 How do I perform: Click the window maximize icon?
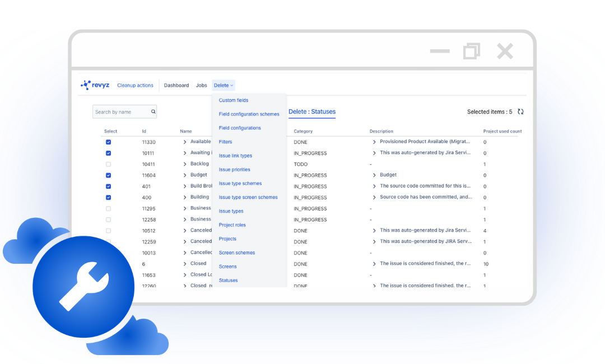tap(472, 52)
